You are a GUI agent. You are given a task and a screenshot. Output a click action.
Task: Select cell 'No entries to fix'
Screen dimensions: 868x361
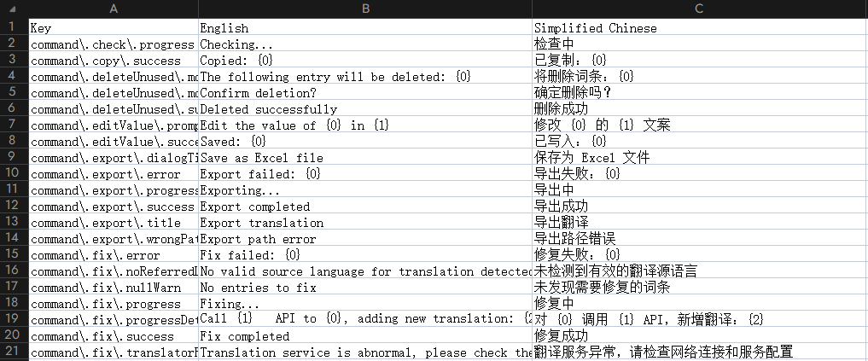point(365,288)
